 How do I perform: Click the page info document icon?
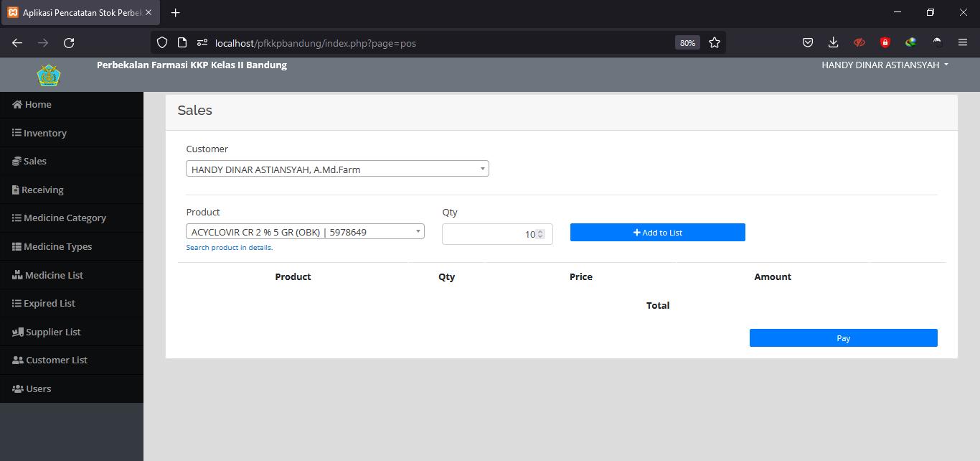(182, 42)
